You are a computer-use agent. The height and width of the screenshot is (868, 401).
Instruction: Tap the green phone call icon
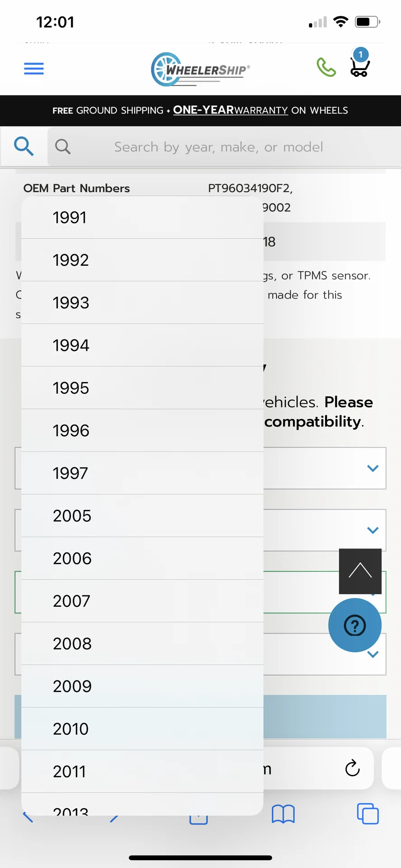(326, 67)
